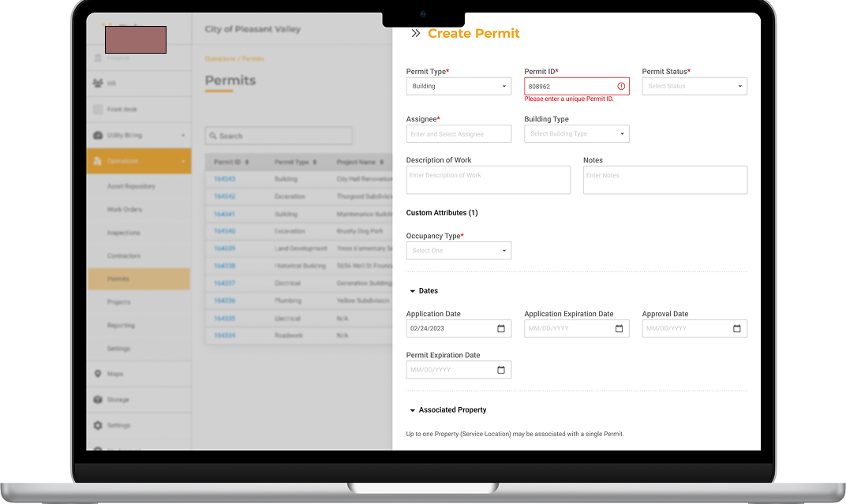Image resolution: width=846 pixels, height=504 pixels.
Task: Click permit link 164337
Action: 224,283
